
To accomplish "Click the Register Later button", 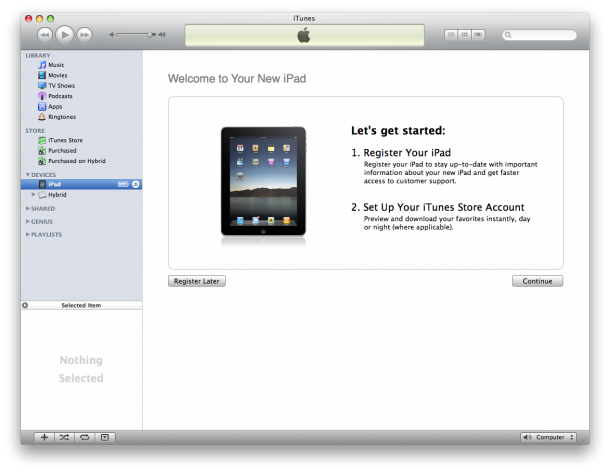I will [x=197, y=281].
